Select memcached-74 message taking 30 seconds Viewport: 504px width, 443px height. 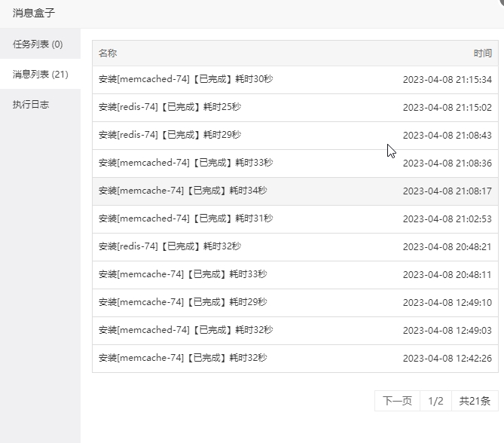click(x=295, y=80)
